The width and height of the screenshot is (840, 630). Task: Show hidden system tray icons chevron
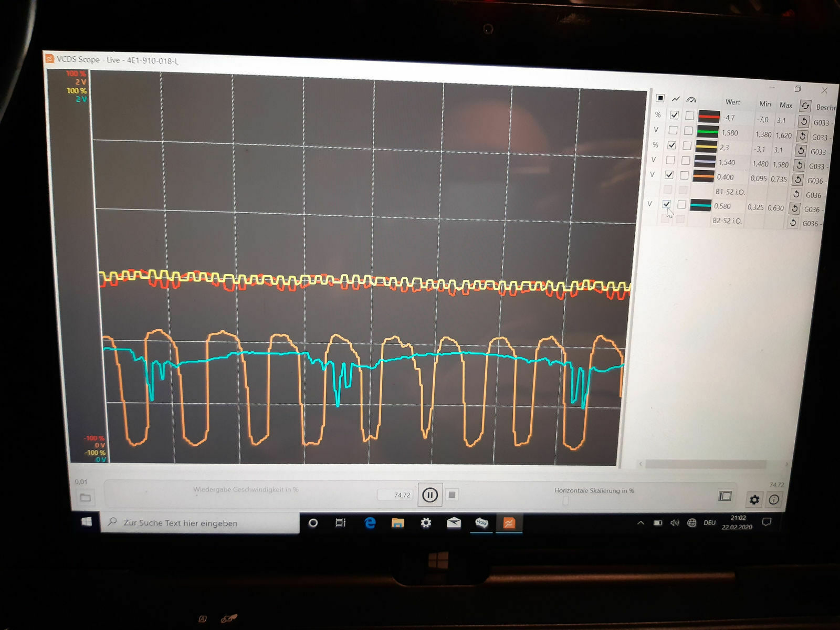click(640, 523)
